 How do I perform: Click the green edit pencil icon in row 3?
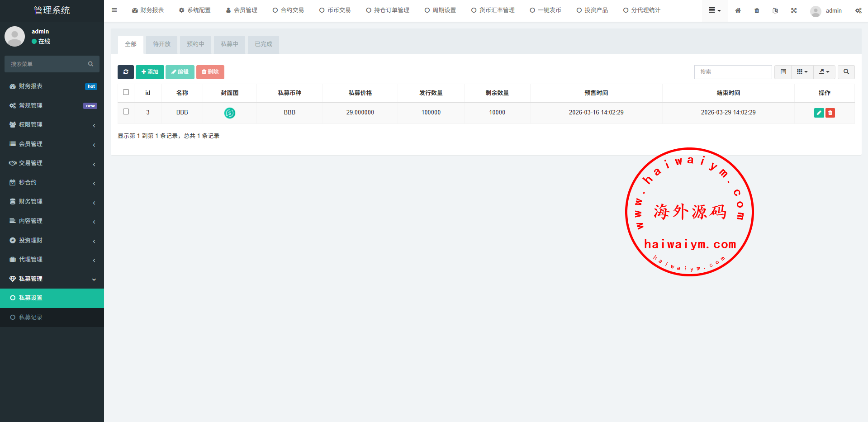(x=819, y=113)
